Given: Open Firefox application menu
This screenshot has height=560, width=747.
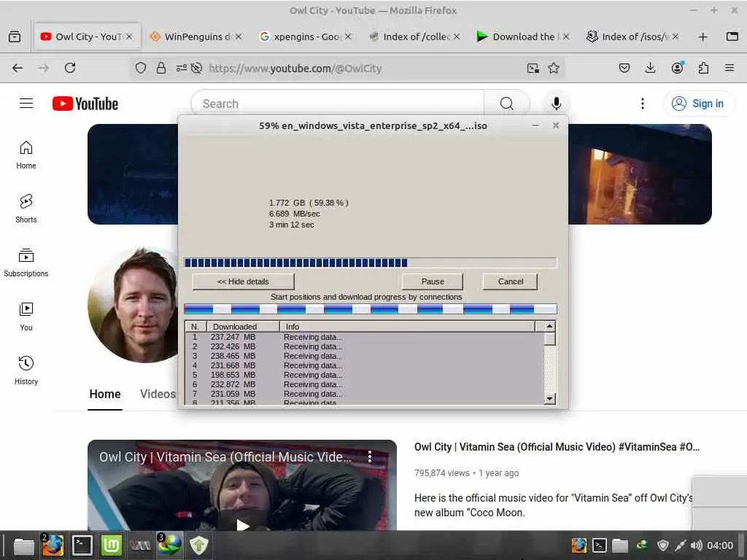Looking at the screenshot, I should [729, 68].
